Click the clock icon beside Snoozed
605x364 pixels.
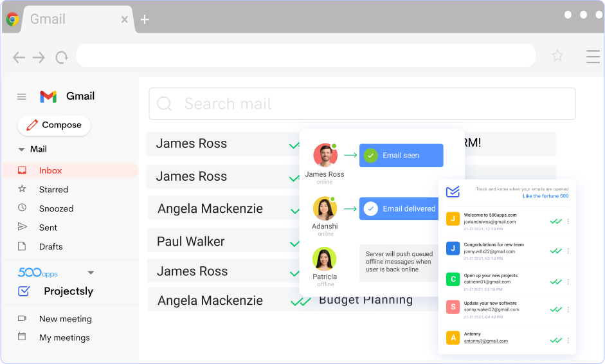click(22, 208)
